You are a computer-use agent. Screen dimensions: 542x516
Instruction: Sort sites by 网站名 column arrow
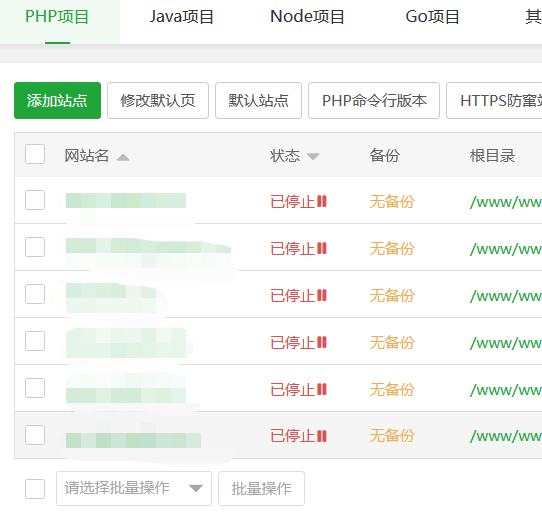coord(123,158)
